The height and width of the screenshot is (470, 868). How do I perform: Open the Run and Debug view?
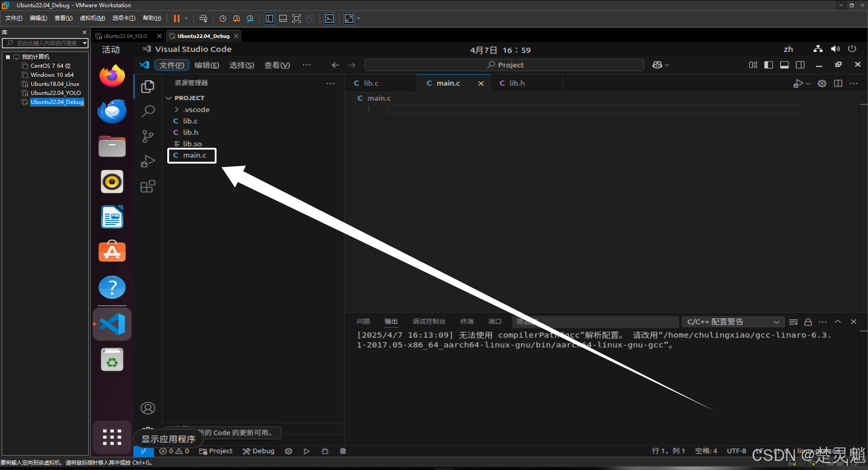(147, 161)
